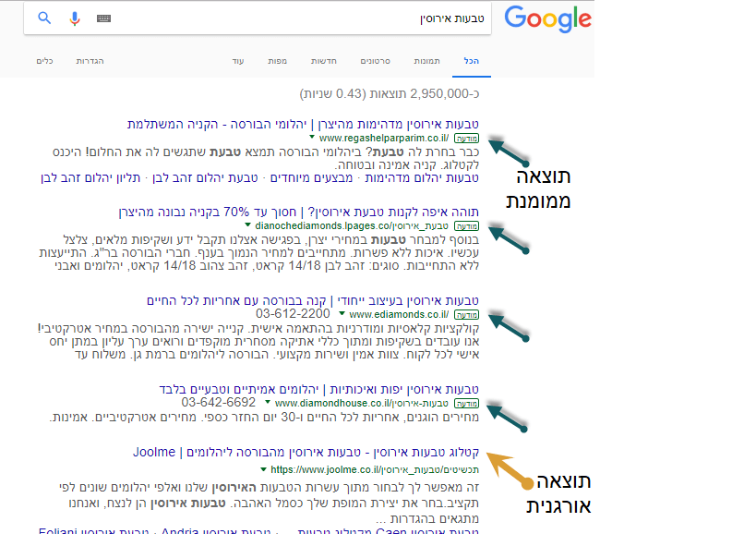Click the www.regashelparparim.co.il URL
The width and height of the screenshot is (756, 534).
point(384,138)
